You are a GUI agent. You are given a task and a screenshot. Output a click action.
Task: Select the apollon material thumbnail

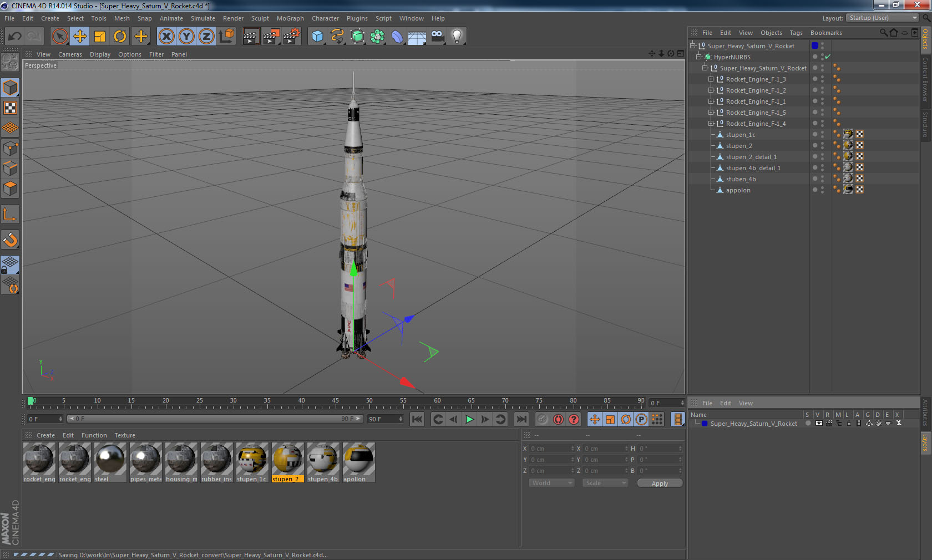click(x=358, y=462)
